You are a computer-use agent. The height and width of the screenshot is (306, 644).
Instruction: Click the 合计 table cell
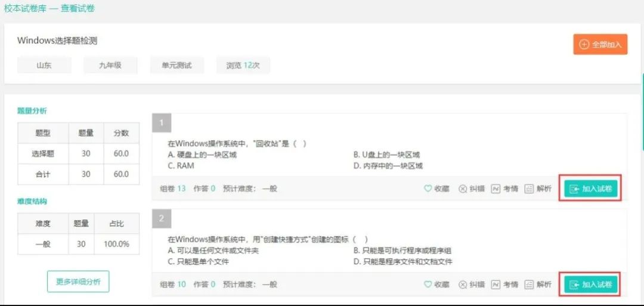coord(43,174)
